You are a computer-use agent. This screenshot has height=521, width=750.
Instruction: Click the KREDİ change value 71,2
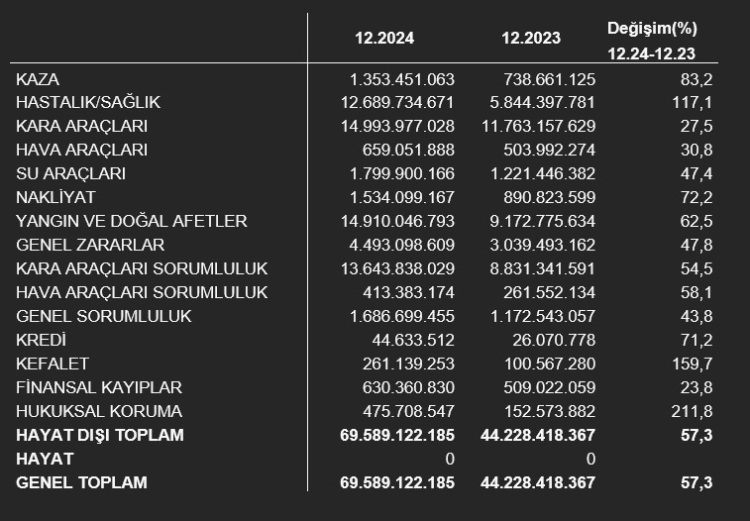coord(696,340)
